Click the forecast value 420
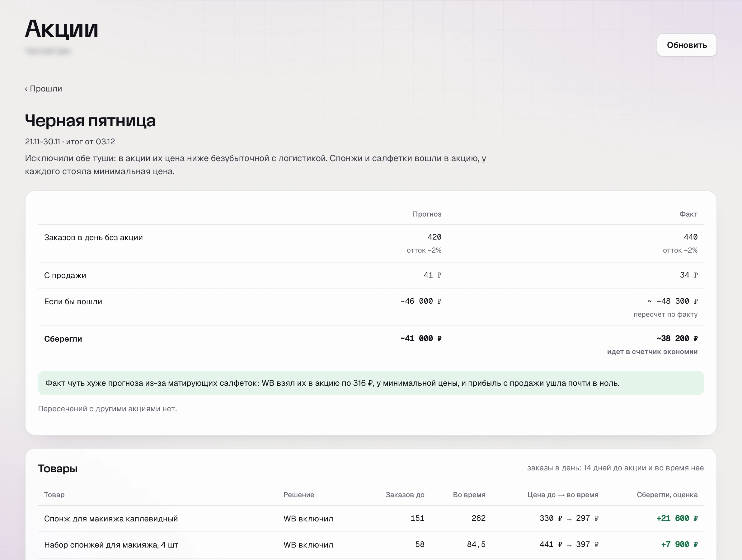 coord(434,237)
